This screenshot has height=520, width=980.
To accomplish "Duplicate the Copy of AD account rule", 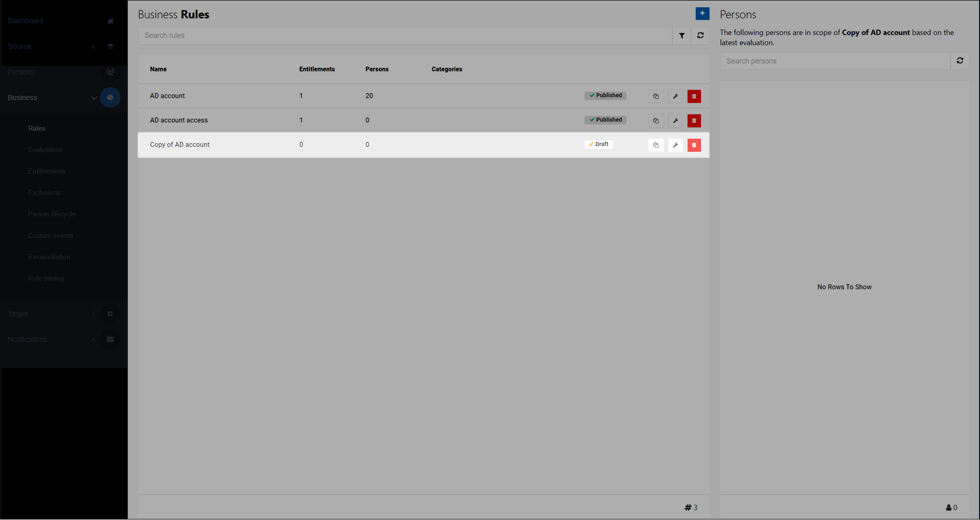I will [655, 145].
